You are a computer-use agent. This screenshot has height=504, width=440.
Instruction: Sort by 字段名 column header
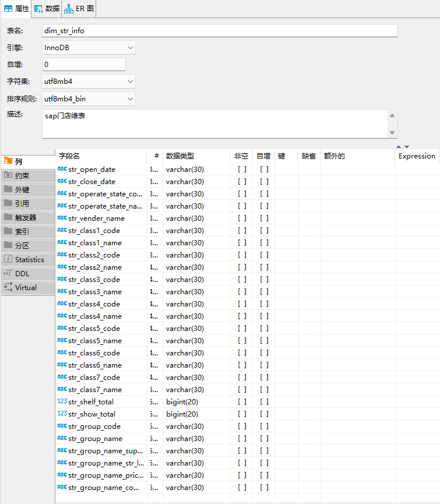101,156
